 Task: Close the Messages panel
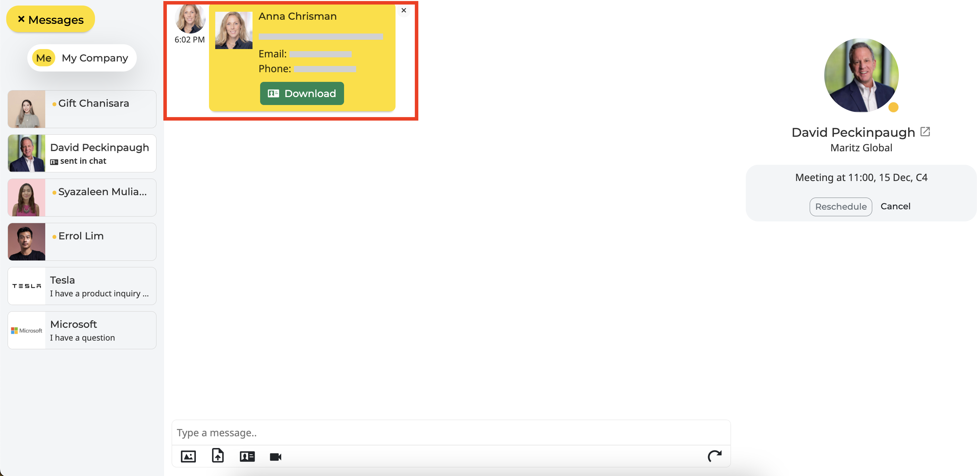(x=50, y=19)
